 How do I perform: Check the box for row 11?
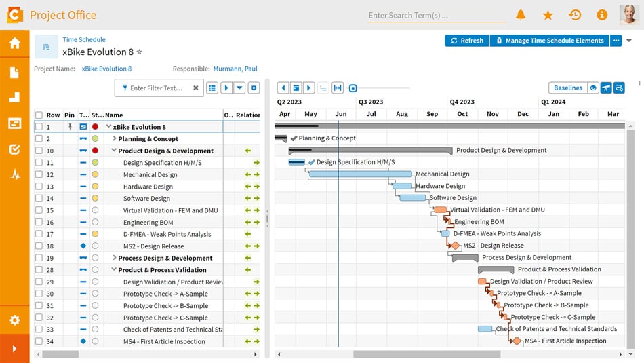tap(39, 163)
